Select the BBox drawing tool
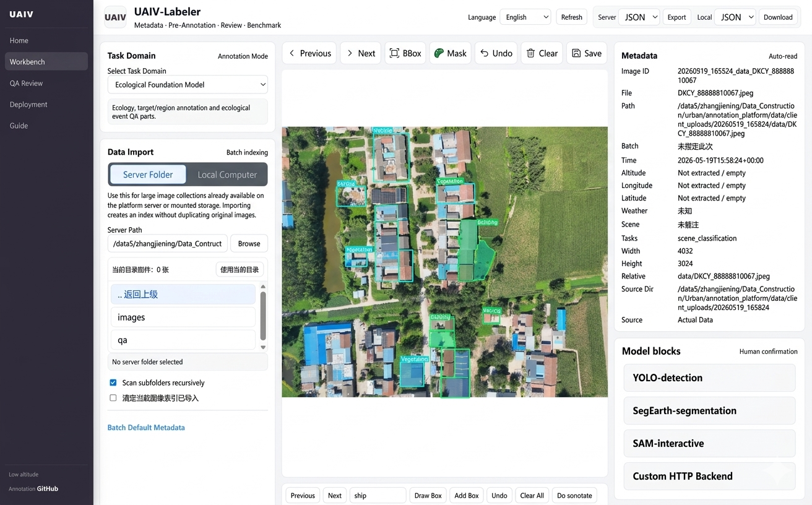Screen dimensions: 812x505 point(405,53)
